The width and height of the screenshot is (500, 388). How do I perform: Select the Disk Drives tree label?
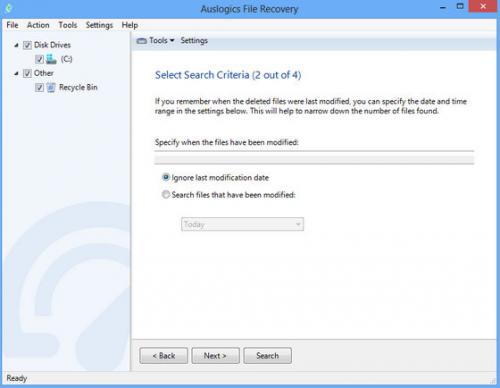[52, 45]
